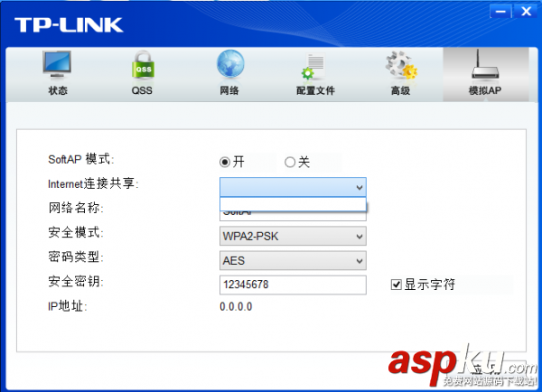
Task: Minimize the TP-LINK window
Action: [x=500, y=11]
